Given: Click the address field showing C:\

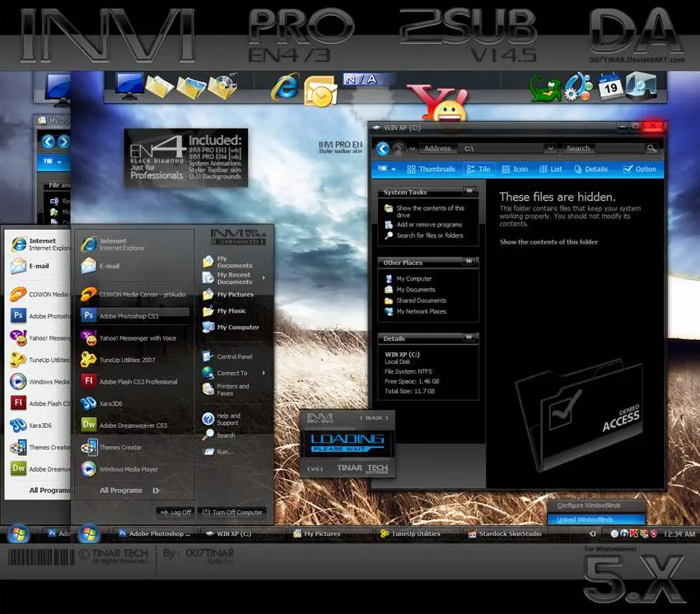Looking at the screenshot, I should pos(502,148).
